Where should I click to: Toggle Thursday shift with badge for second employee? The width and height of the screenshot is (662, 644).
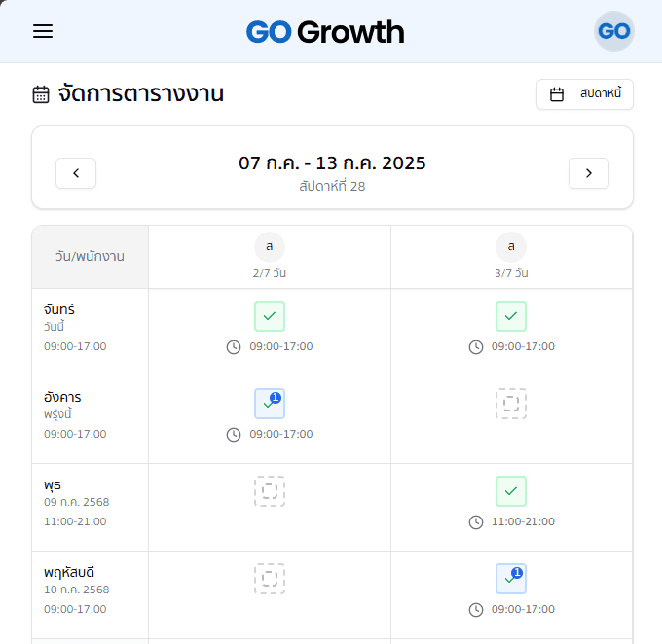(511, 579)
